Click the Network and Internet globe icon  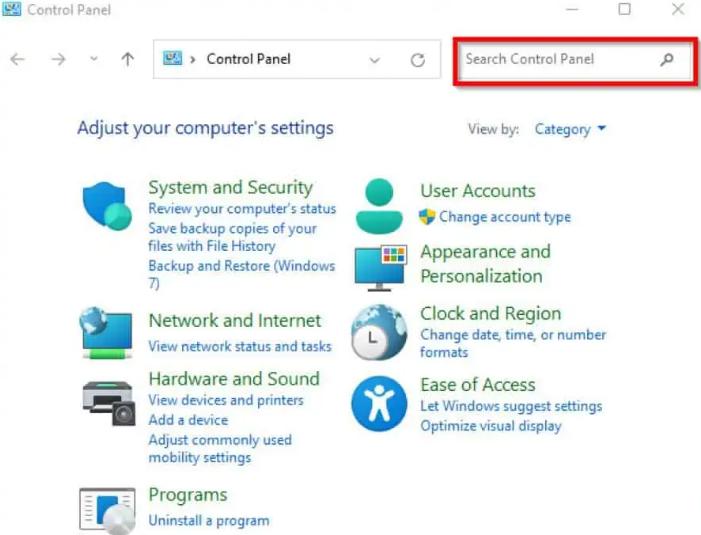[106, 333]
